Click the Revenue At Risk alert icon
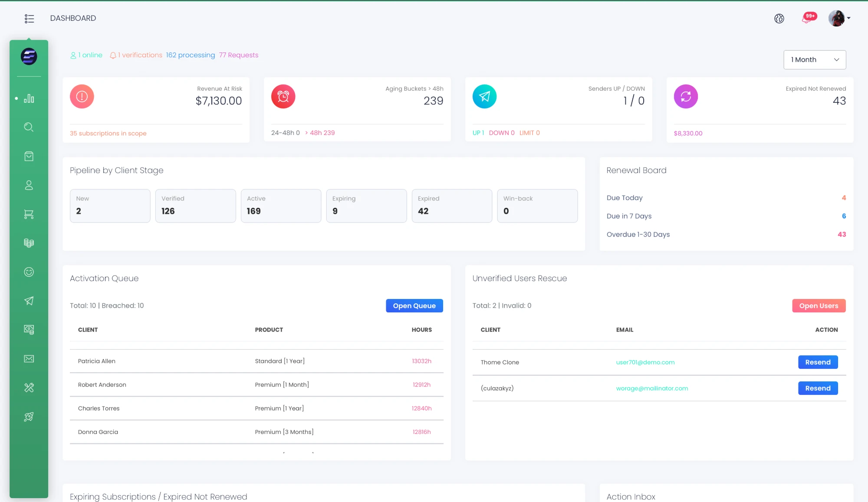 (82, 96)
